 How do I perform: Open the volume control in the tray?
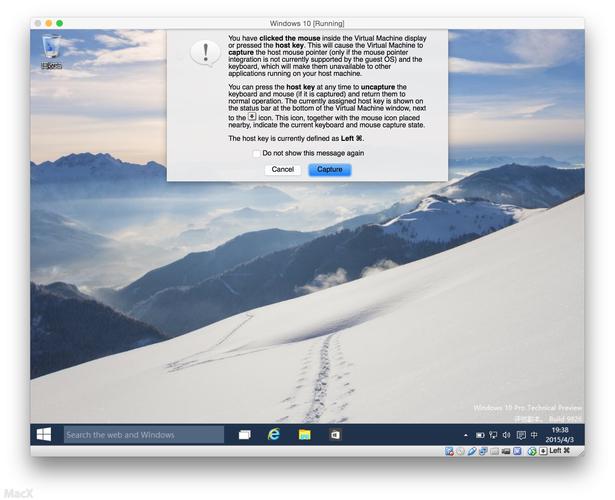(x=506, y=435)
